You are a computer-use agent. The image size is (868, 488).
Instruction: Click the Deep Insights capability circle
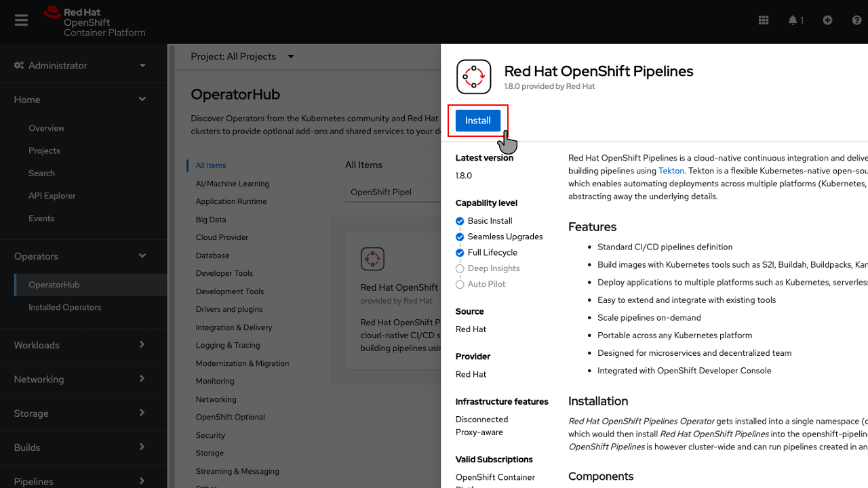(460, 268)
